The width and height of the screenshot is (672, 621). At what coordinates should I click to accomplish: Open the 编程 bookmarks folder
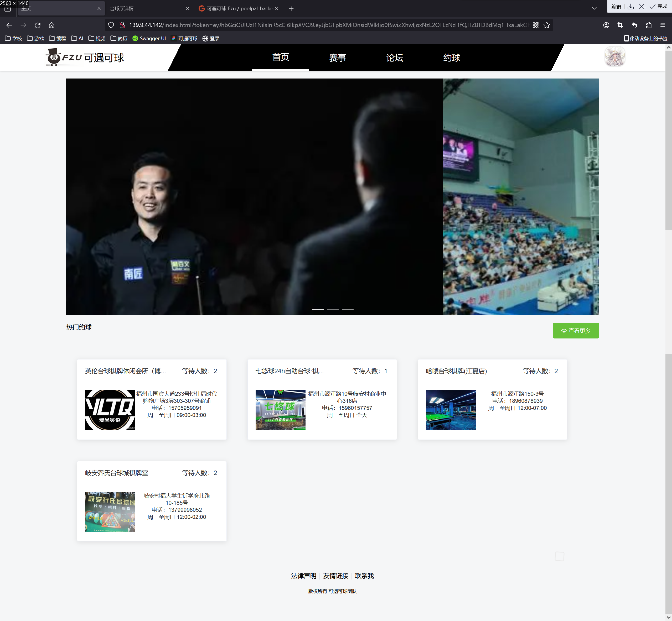pos(57,38)
